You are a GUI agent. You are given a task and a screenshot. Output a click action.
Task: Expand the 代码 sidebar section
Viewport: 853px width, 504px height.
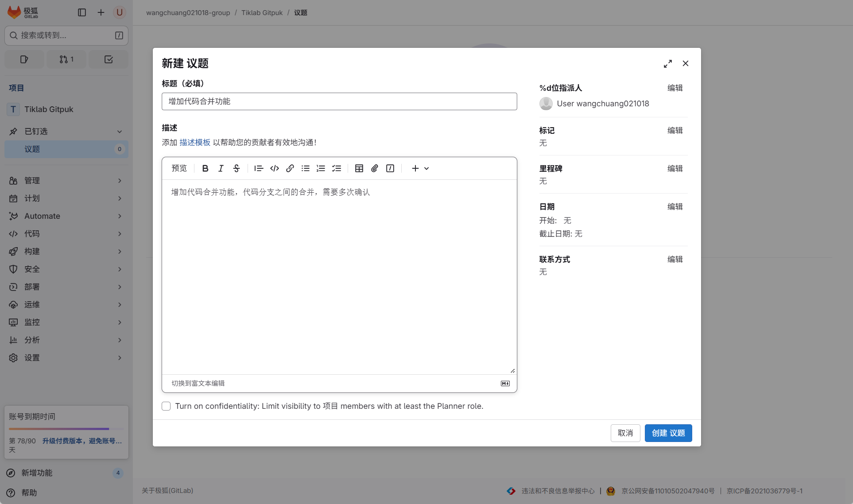(66, 234)
